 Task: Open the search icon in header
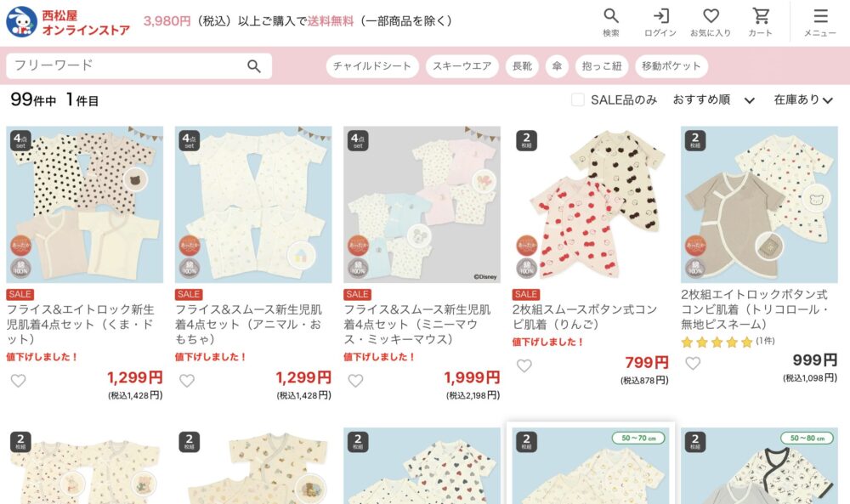[611, 22]
